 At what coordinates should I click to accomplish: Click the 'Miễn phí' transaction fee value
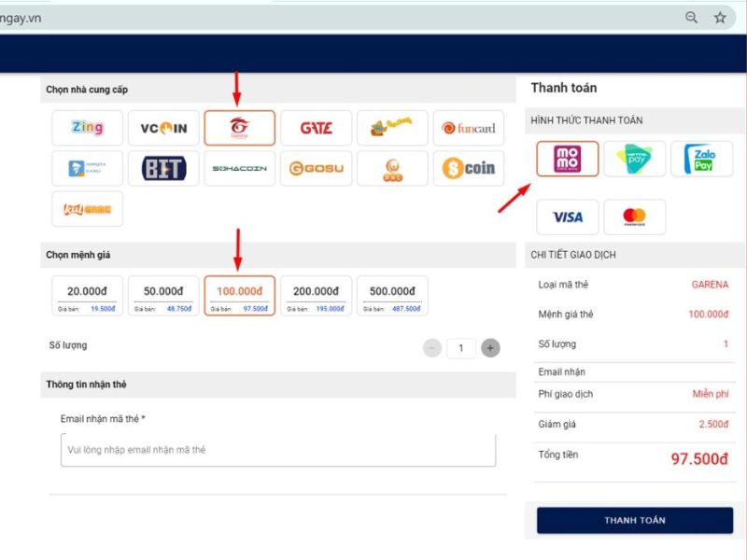(x=711, y=394)
